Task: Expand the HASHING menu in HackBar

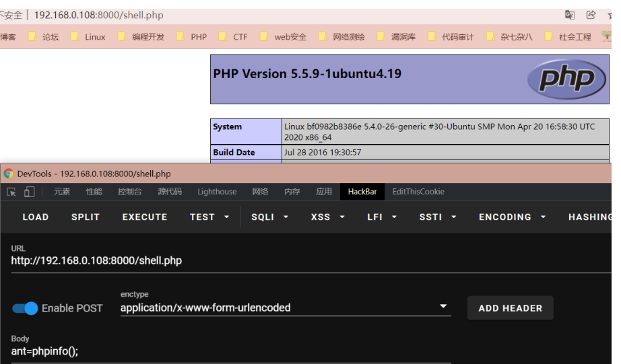Action: 590,217
